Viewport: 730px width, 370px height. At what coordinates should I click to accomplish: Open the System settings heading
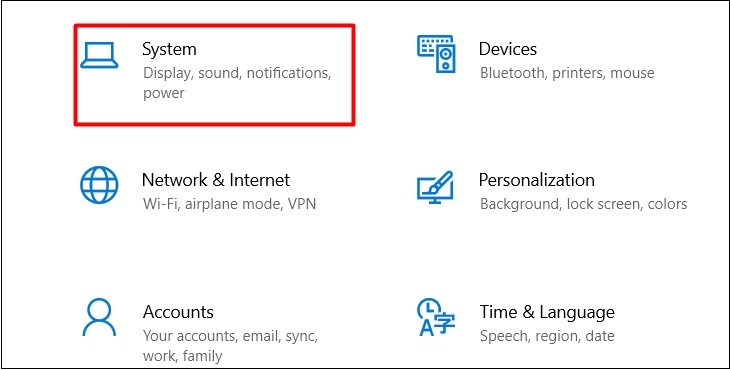169,49
